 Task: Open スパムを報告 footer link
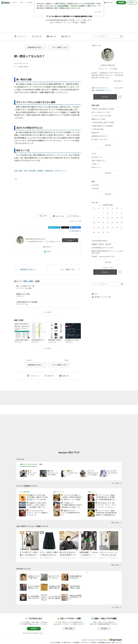click(55, 642)
